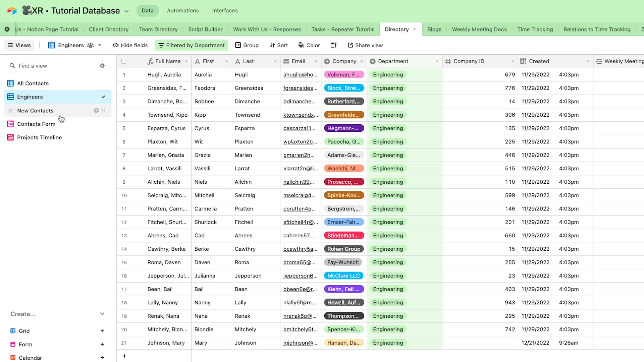Add a new Calendar view

click(102, 358)
